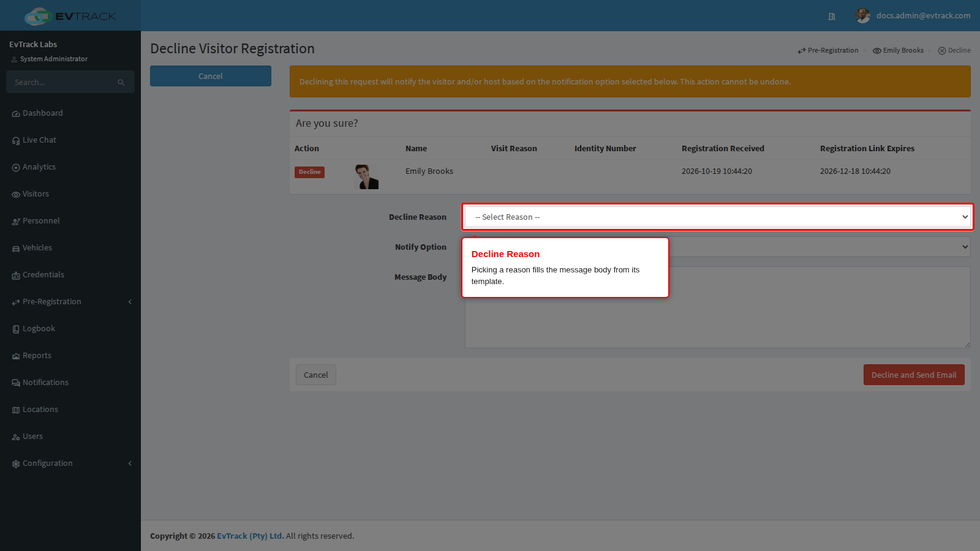
Task: Click the Locations map icon
Action: (x=16, y=410)
